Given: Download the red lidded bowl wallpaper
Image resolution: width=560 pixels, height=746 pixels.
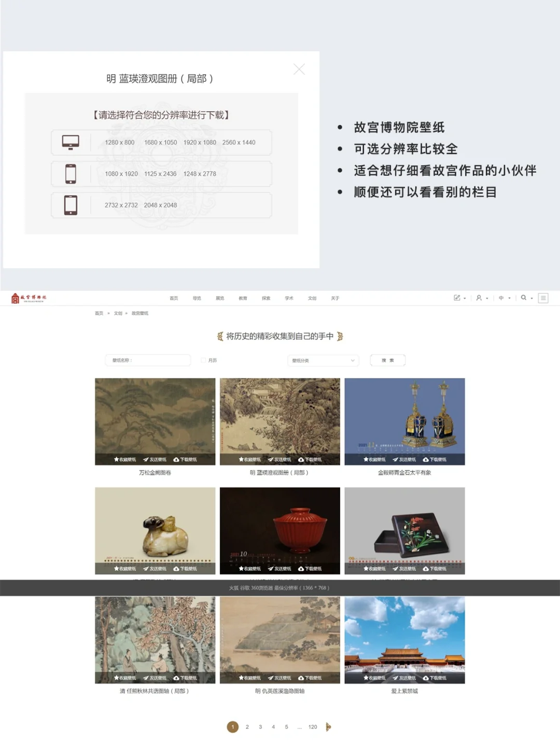Looking at the screenshot, I should 310,569.
